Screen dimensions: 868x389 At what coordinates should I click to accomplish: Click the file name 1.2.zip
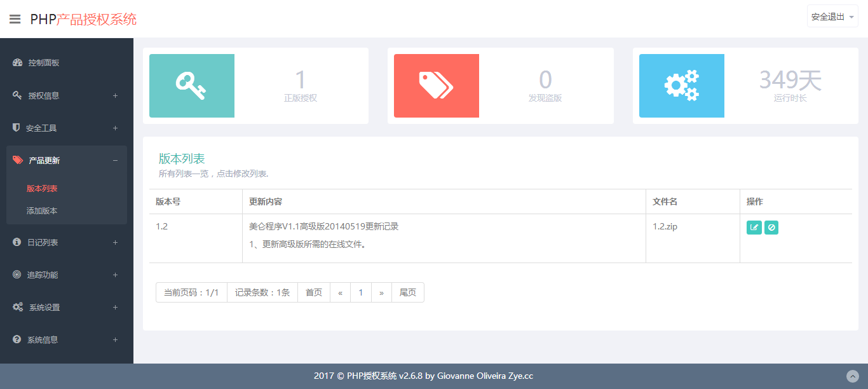665,226
